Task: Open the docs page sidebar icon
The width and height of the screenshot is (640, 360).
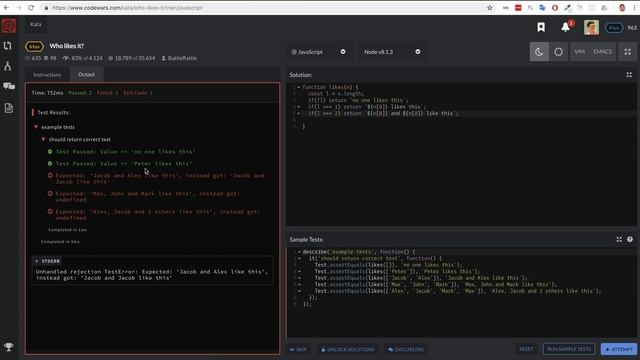Action: [x=9, y=108]
